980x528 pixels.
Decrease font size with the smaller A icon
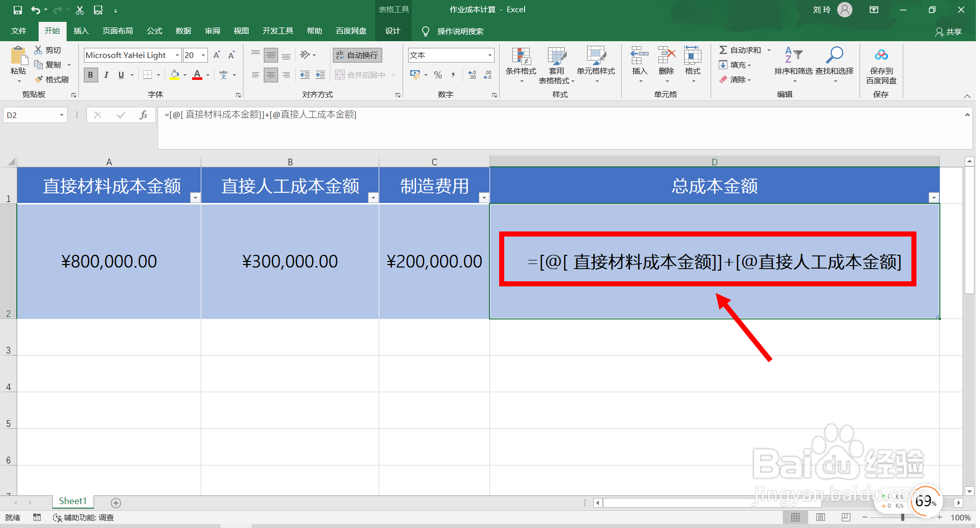coord(232,55)
